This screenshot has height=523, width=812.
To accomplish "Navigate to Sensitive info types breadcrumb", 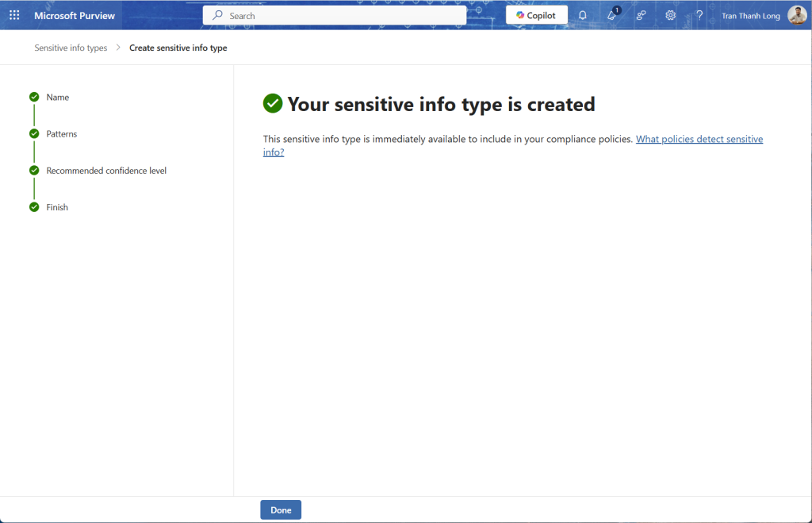I will [71, 48].
